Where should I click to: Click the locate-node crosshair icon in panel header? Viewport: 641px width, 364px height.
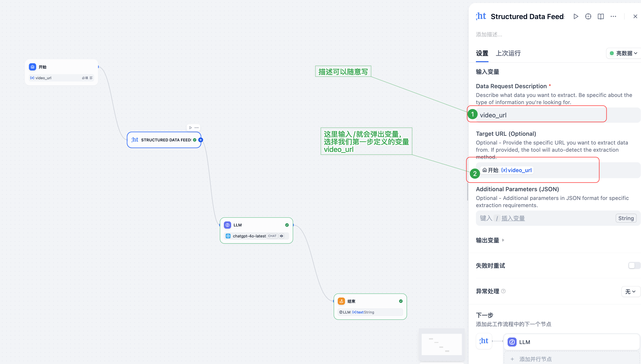588,17
